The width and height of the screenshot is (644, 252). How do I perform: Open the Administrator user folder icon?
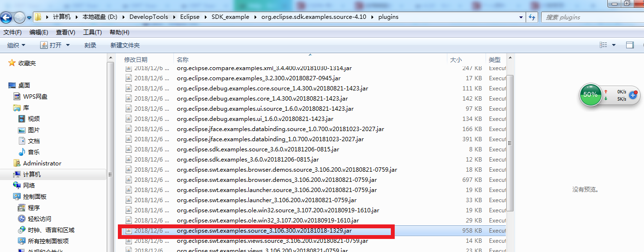17,163
